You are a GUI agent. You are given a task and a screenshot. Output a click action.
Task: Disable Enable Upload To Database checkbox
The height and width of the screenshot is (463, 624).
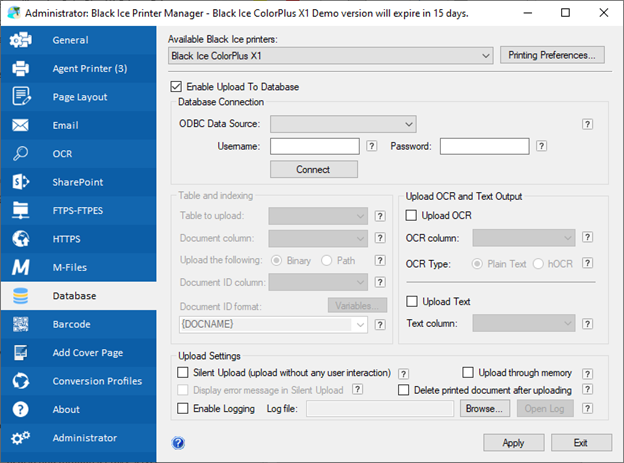pyautogui.click(x=176, y=87)
